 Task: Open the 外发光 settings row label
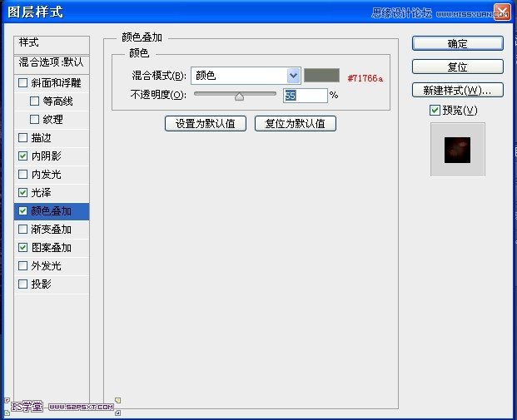point(46,265)
